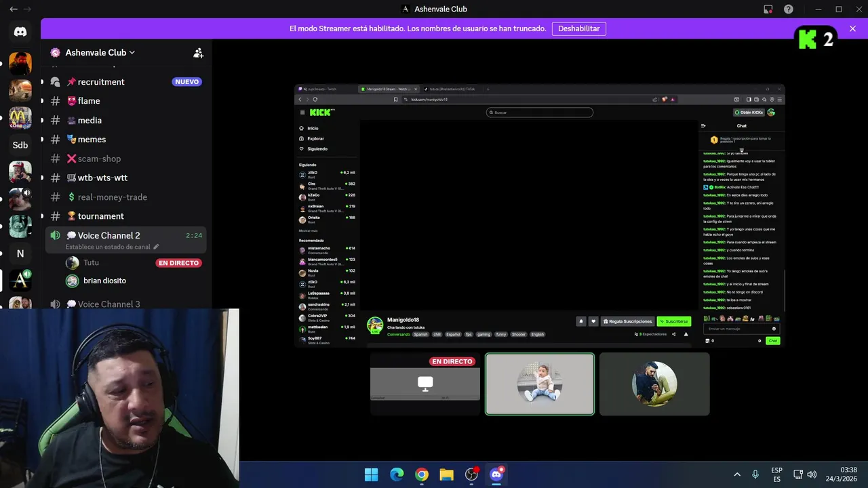Open the wtb-wts-wtt channel
The image size is (868, 488).
pos(126,178)
